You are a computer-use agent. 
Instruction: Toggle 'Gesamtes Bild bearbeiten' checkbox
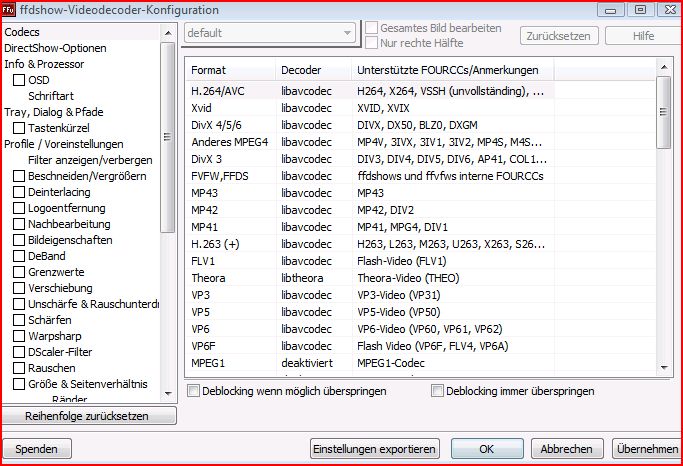[x=371, y=28]
